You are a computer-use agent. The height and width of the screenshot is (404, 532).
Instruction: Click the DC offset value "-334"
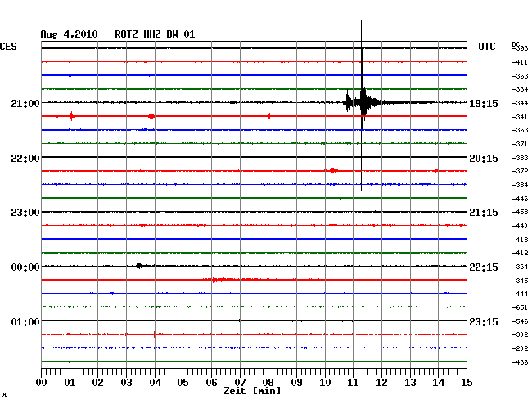point(520,89)
